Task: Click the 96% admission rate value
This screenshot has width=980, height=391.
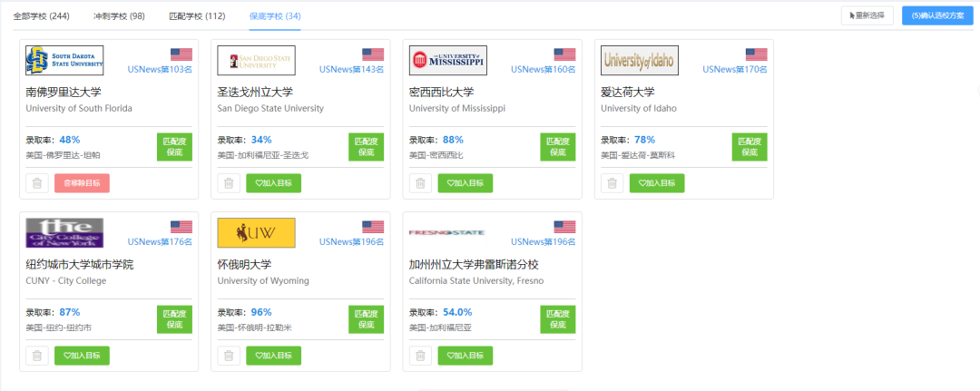Action: coord(261,312)
